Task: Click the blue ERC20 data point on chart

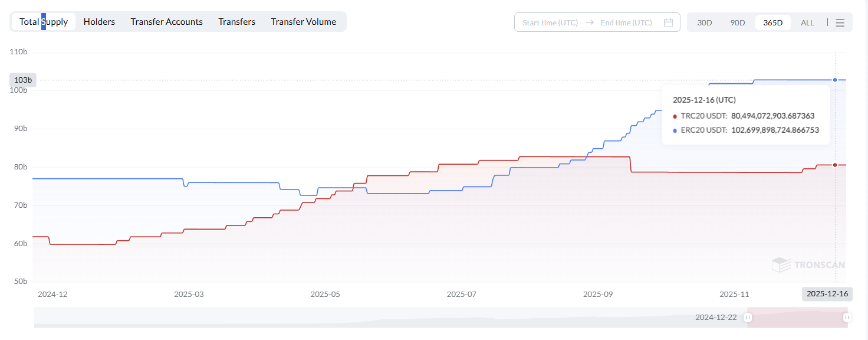Action: click(835, 80)
